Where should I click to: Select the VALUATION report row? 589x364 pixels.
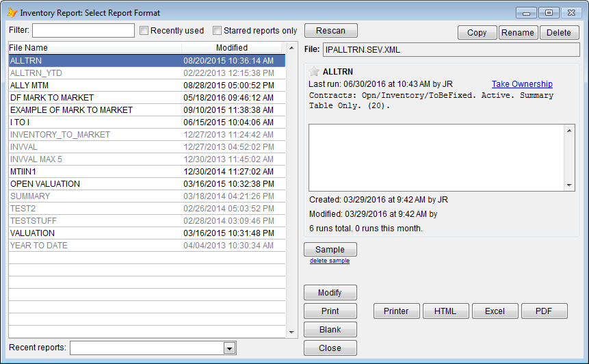coord(147,233)
